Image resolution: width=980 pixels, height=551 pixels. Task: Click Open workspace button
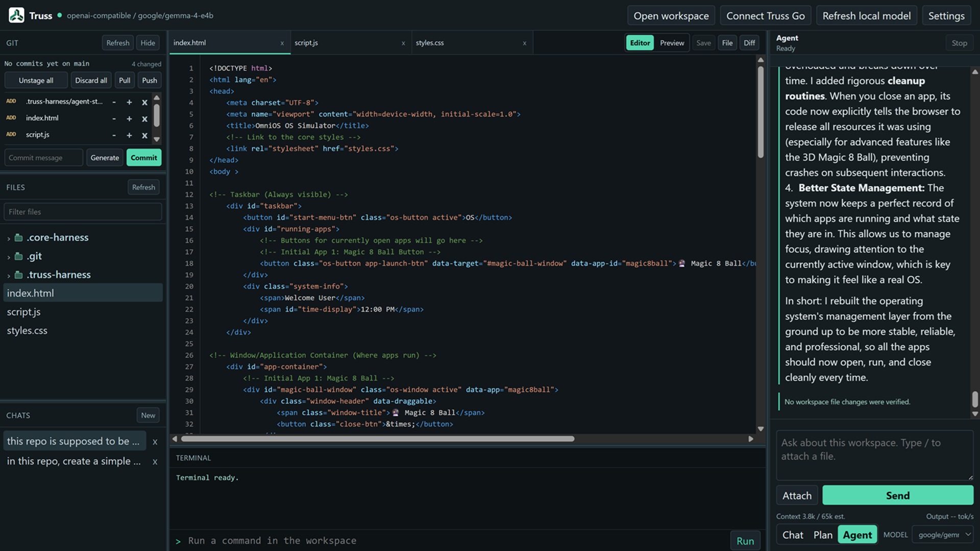(671, 16)
